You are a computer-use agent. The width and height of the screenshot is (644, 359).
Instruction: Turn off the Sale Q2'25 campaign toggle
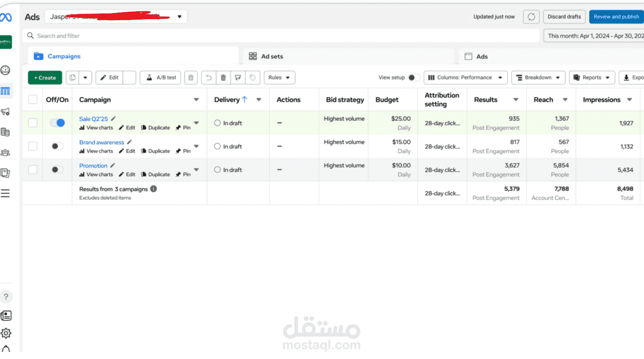pos(57,122)
